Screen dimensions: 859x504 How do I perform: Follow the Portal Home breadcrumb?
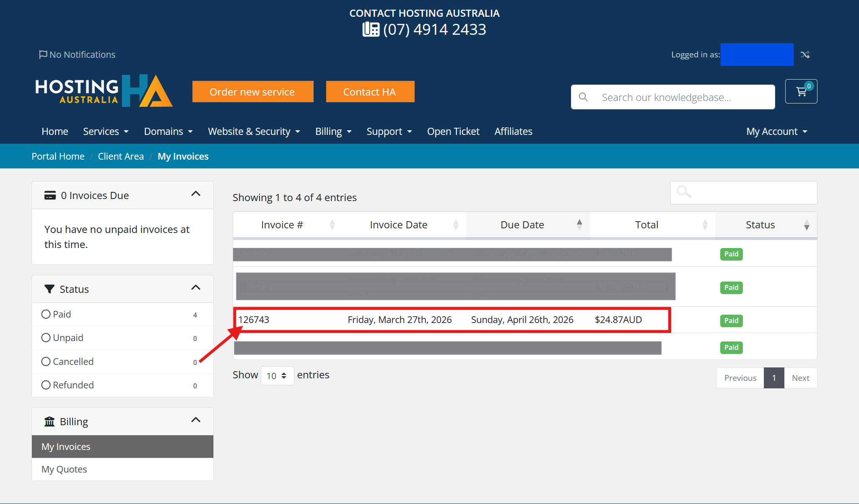click(58, 156)
